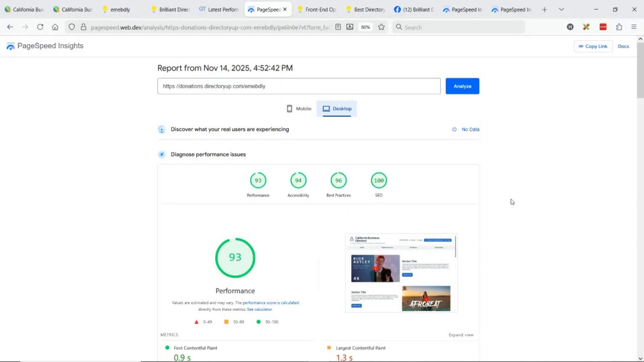644x362 pixels.
Task: Click the page URL input field
Action: click(299, 86)
